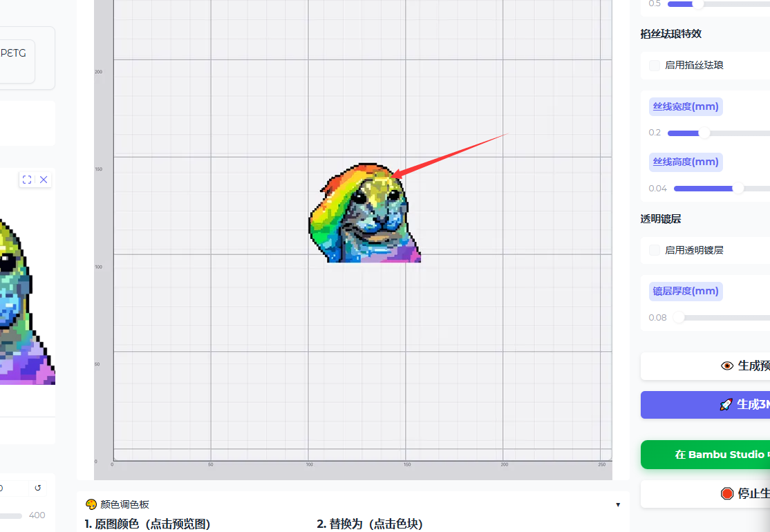
Task: Enable the 掐丝珐琅 checkbox
Action: click(654, 65)
